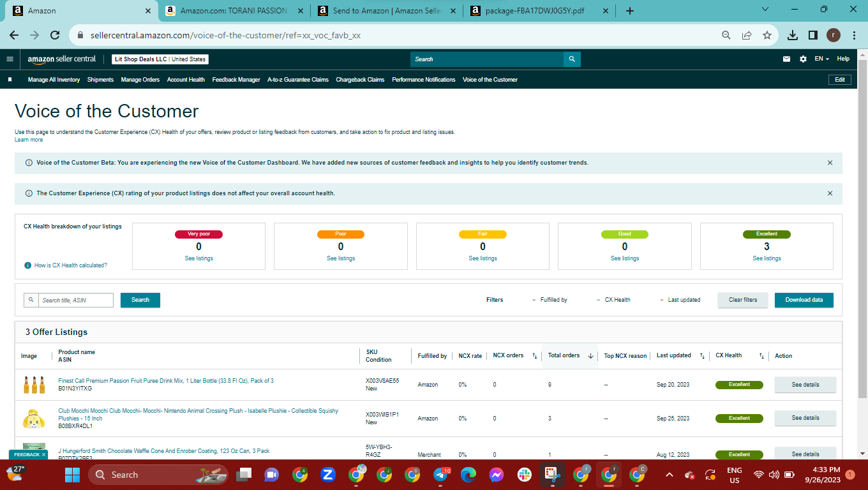Screen dimensions: 868x490
Task: Open the EN language dropdown
Action: point(821,59)
